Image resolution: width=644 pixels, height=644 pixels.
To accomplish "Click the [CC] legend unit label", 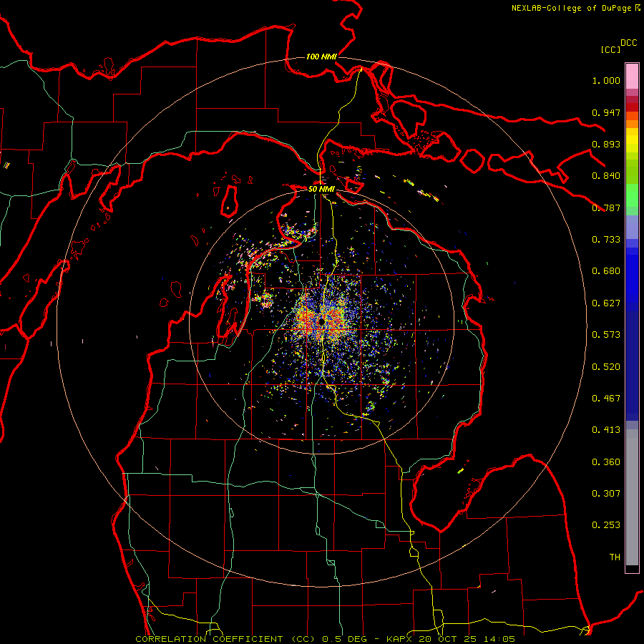I will click(x=610, y=49).
